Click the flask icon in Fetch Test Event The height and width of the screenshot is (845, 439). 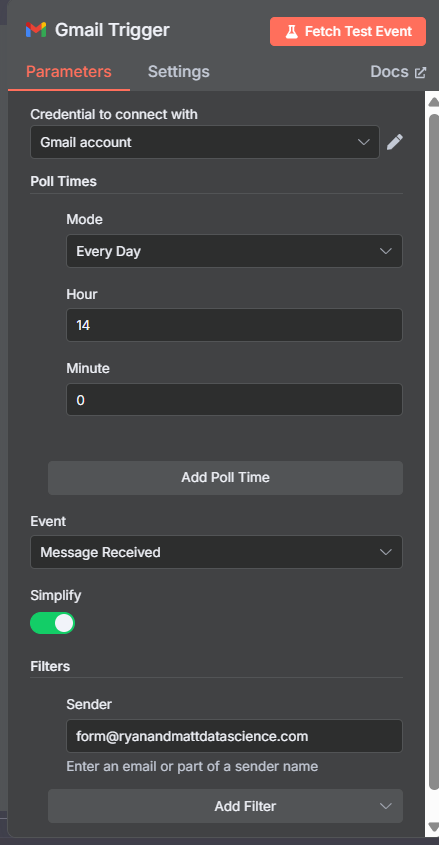(291, 31)
